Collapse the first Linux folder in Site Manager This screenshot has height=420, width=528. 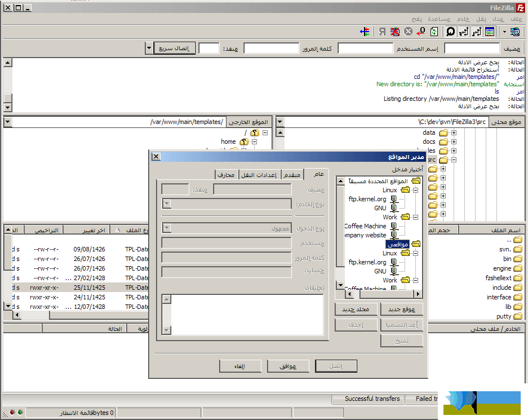click(x=416, y=191)
